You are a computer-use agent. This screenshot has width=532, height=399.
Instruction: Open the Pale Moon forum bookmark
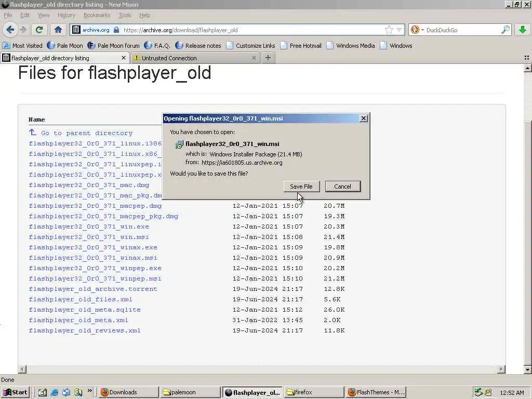113,46
